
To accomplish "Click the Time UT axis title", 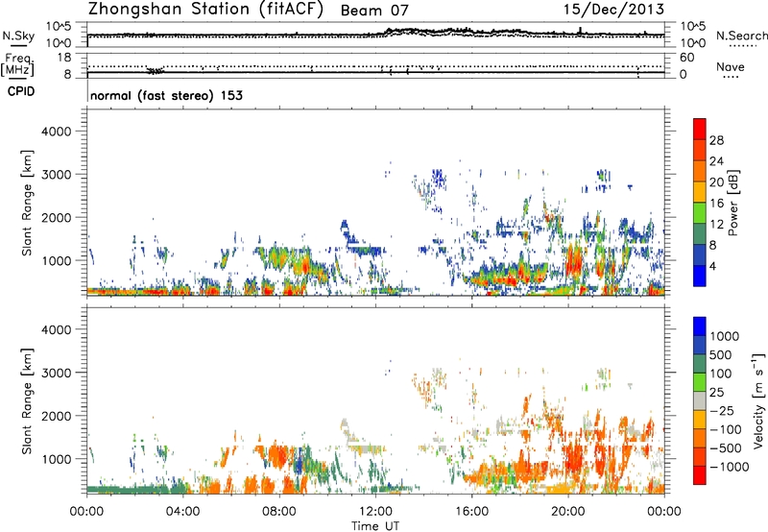I will tap(375, 526).
